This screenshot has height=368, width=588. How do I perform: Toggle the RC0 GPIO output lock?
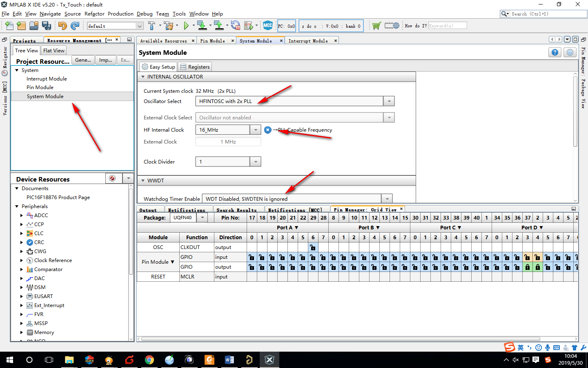pyautogui.click(x=415, y=267)
